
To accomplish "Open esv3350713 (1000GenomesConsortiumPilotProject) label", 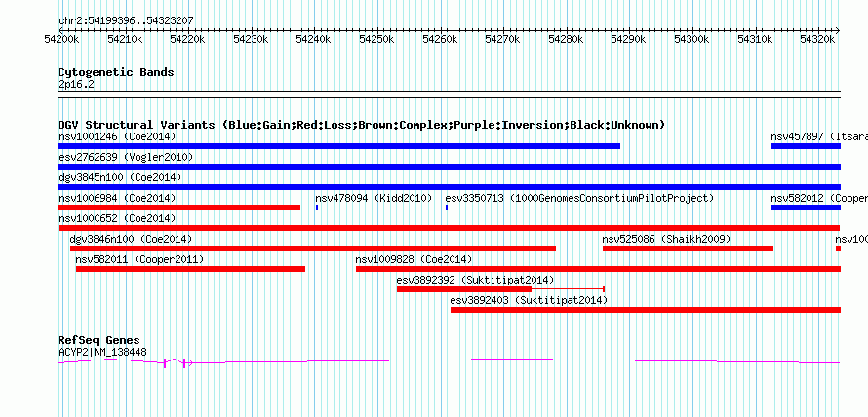I will coord(579,198).
